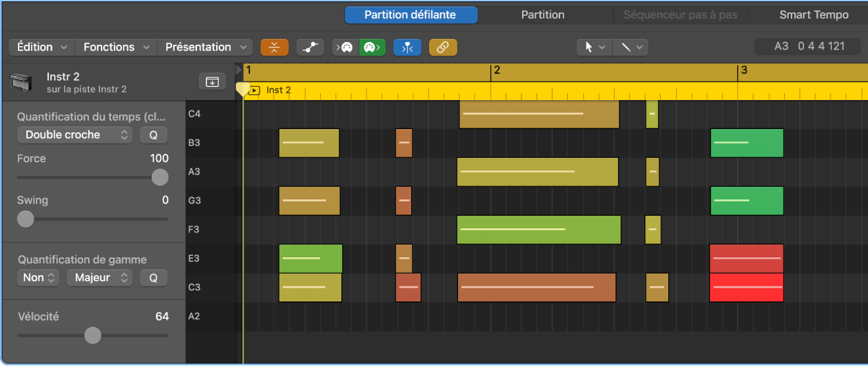Toggle the green MIDI Out button
Viewport: 868px width, 366px height.
click(x=372, y=47)
